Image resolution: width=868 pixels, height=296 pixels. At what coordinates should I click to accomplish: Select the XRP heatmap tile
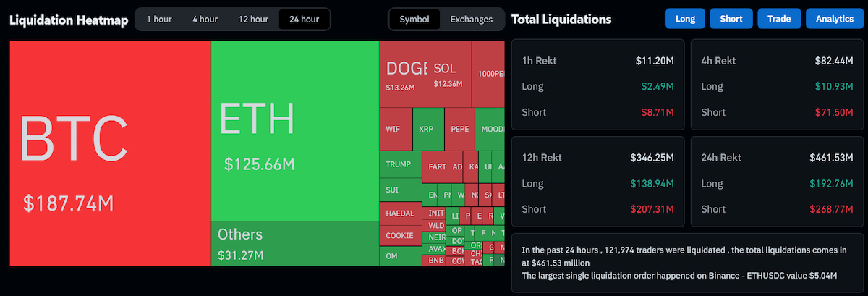428,129
